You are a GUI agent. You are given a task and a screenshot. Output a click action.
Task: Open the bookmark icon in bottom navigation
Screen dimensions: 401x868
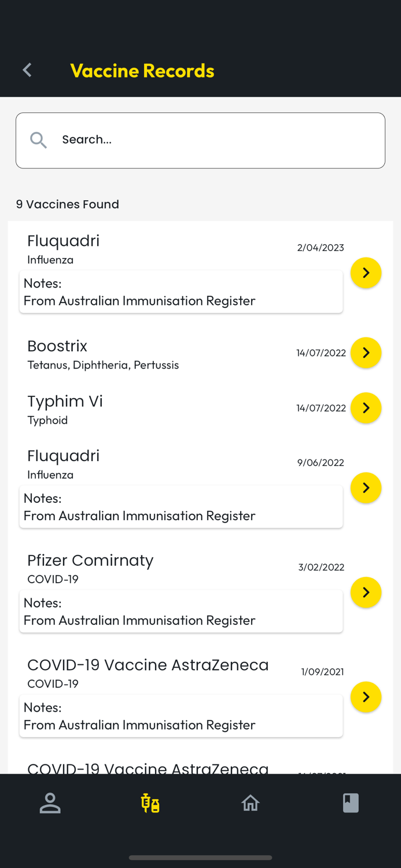tap(351, 803)
